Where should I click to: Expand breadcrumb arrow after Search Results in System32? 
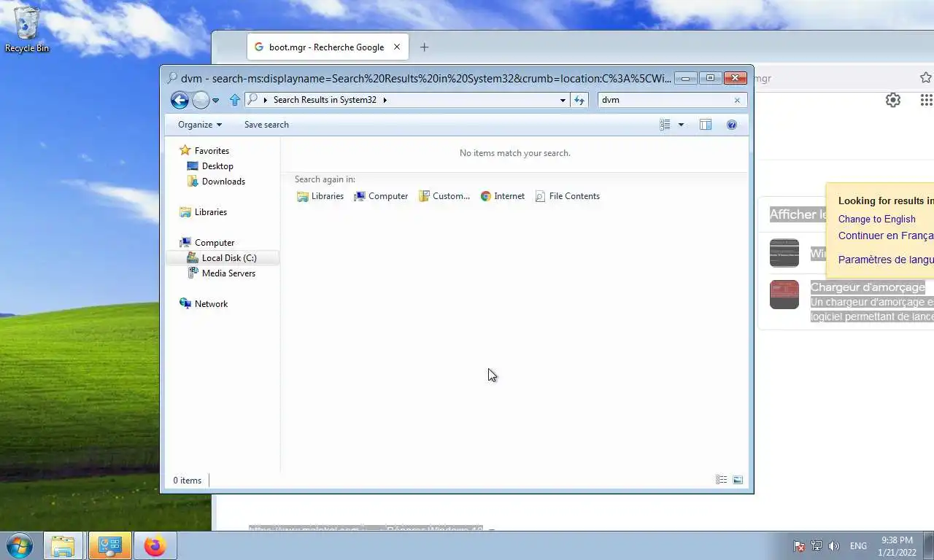point(385,100)
